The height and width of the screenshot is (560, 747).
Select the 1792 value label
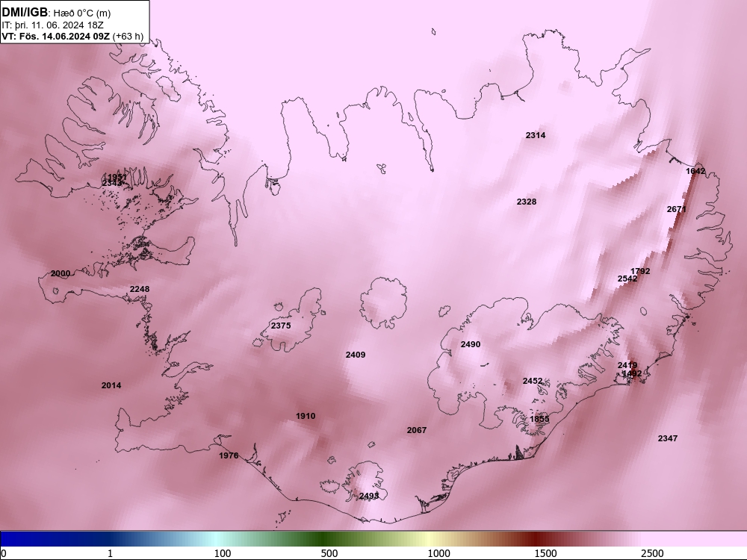(x=640, y=271)
